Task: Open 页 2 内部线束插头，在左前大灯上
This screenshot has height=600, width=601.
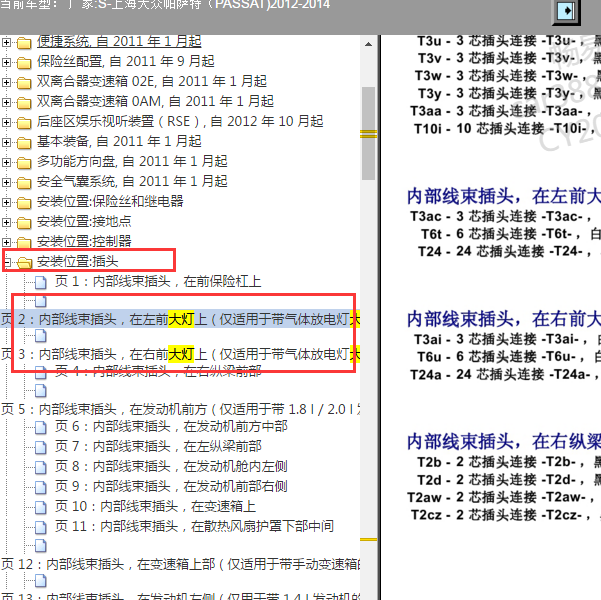Action: tap(180, 319)
